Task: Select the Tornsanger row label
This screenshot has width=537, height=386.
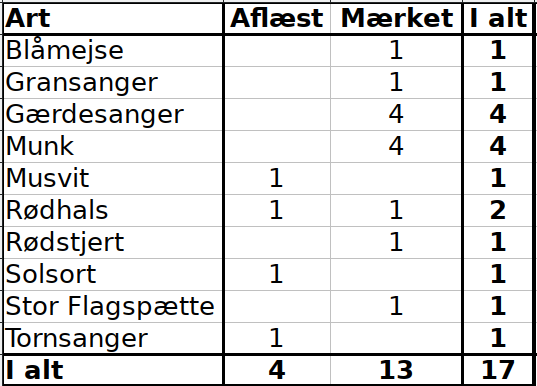Action: click(x=113, y=338)
